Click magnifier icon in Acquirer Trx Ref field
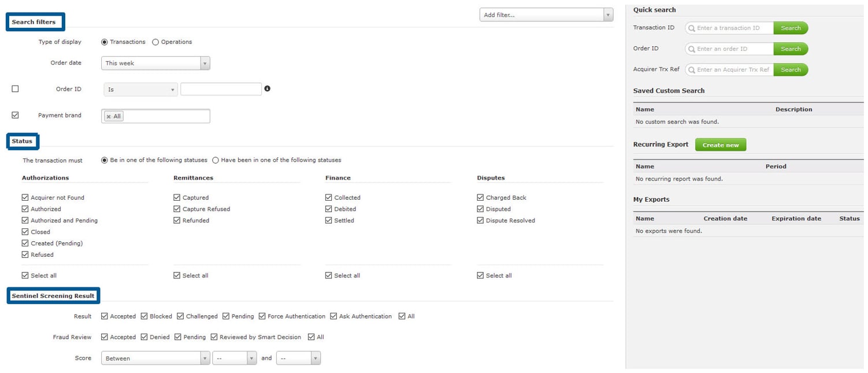This screenshot has height=373, width=868. (691, 69)
